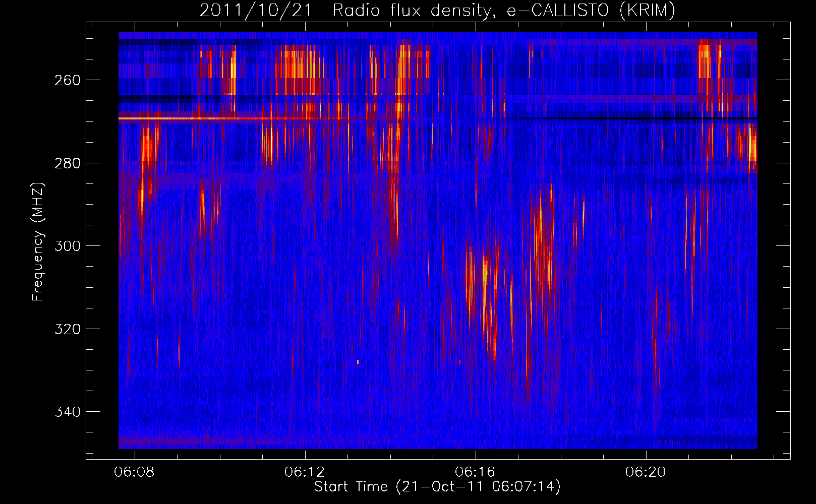816x504 pixels.
Task: Click the 06:12 time tick label
Action: click(x=305, y=472)
